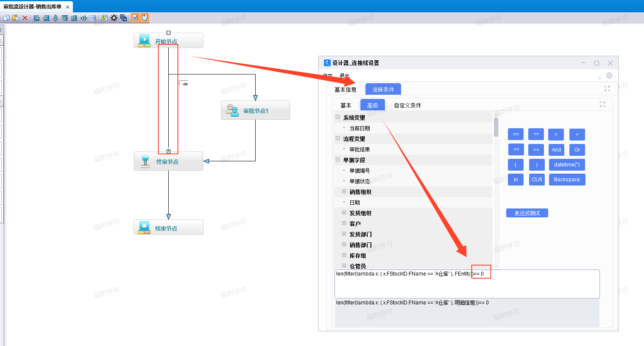This screenshot has height=346, width=644.
Task: Collapse the 系统变量 tree group
Action: (338, 117)
